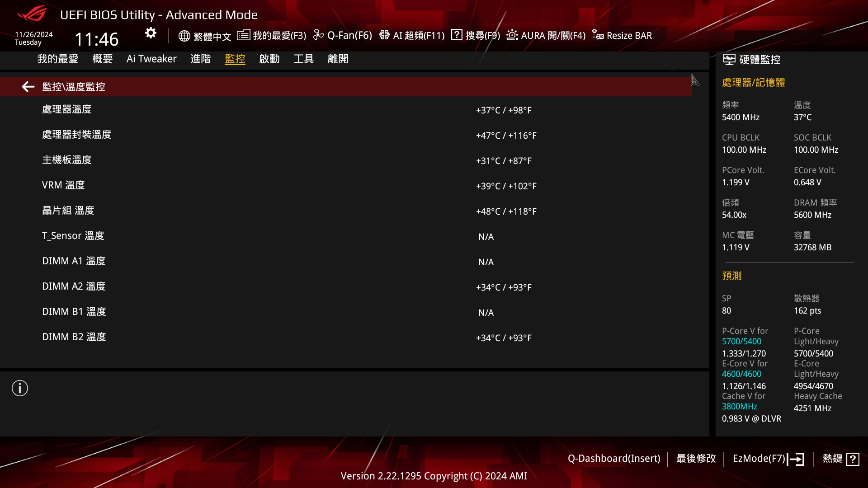Select DIMM B2 溫度 row
This screenshot has height=488, width=868.
pyautogui.click(x=345, y=338)
